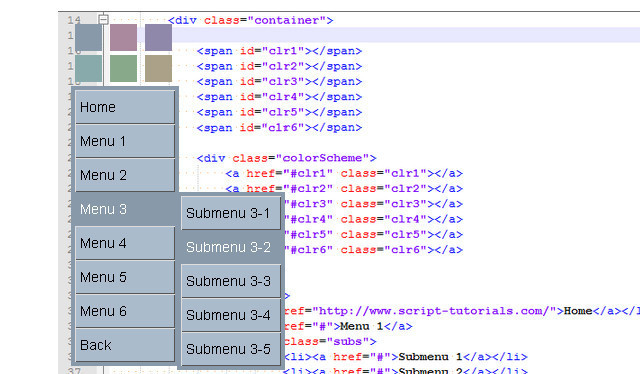
Task: Choose highlighted Submenu 3-2
Action: (231, 247)
